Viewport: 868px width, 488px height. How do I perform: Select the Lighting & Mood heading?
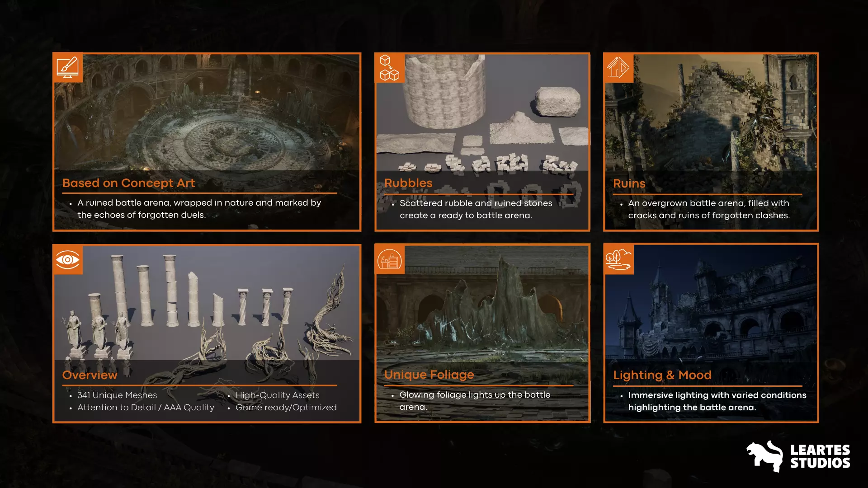point(662,375)
